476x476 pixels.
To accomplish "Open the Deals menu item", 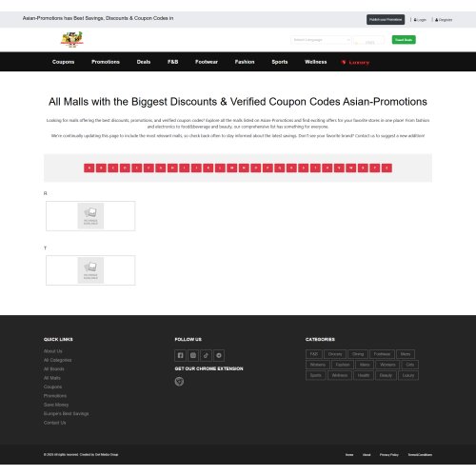I will coord(144,62).
